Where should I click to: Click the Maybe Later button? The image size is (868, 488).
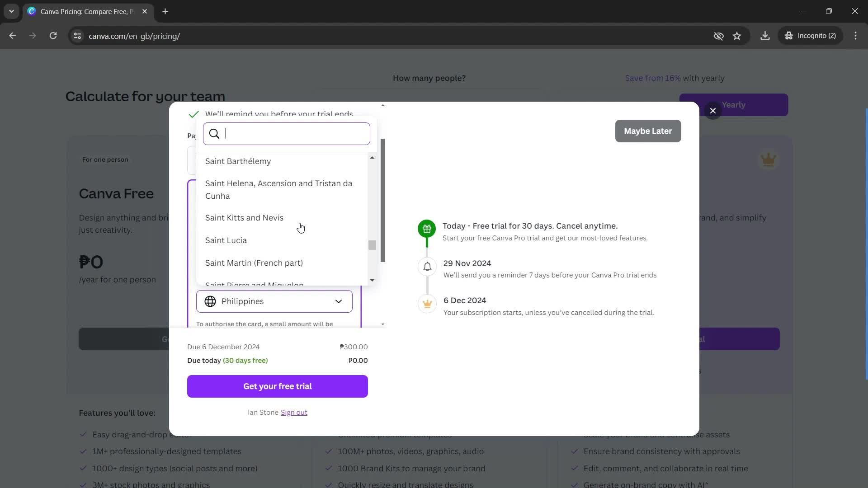tap(648, 131)
